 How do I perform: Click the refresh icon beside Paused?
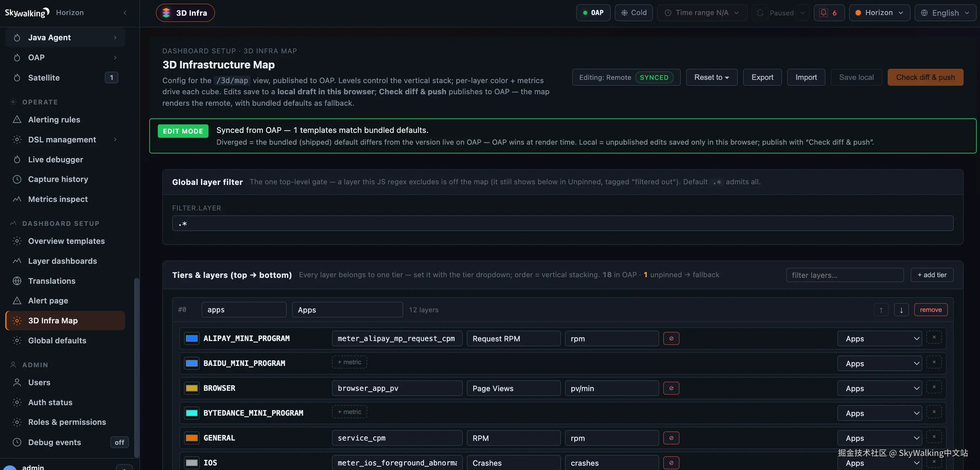pos(760,13)
